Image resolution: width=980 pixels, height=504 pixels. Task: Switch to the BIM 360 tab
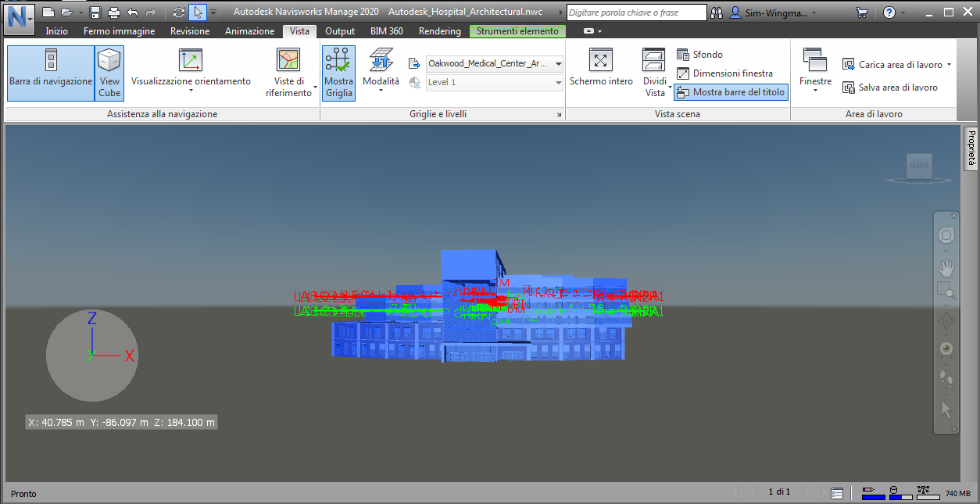[x=387, y=31]
